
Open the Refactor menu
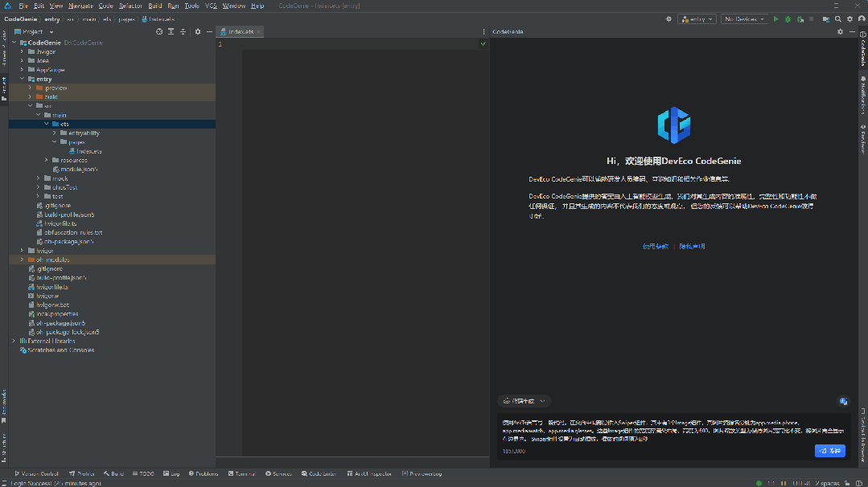[130, 6]
